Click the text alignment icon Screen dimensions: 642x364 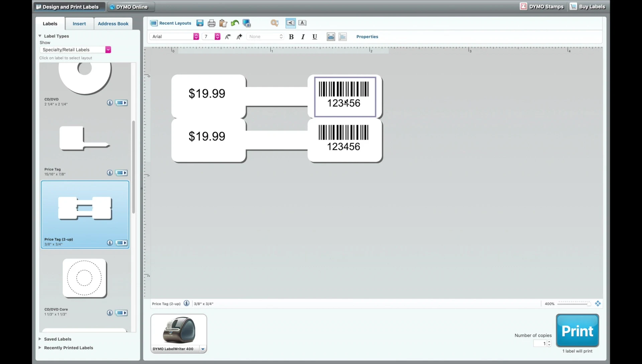tap(343, 37)
